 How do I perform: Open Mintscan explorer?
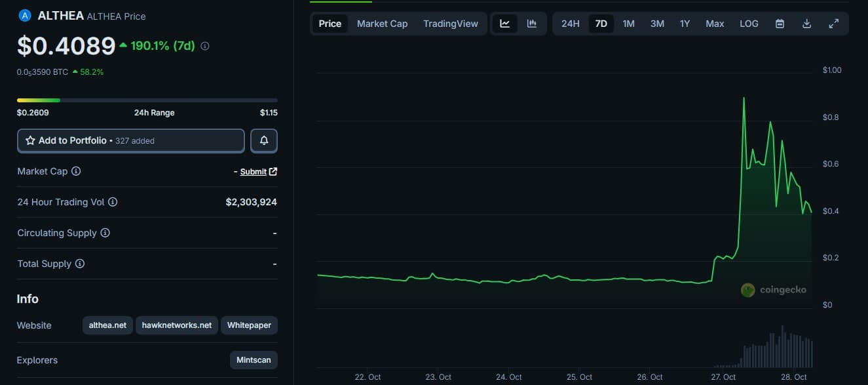pos(253,360)
